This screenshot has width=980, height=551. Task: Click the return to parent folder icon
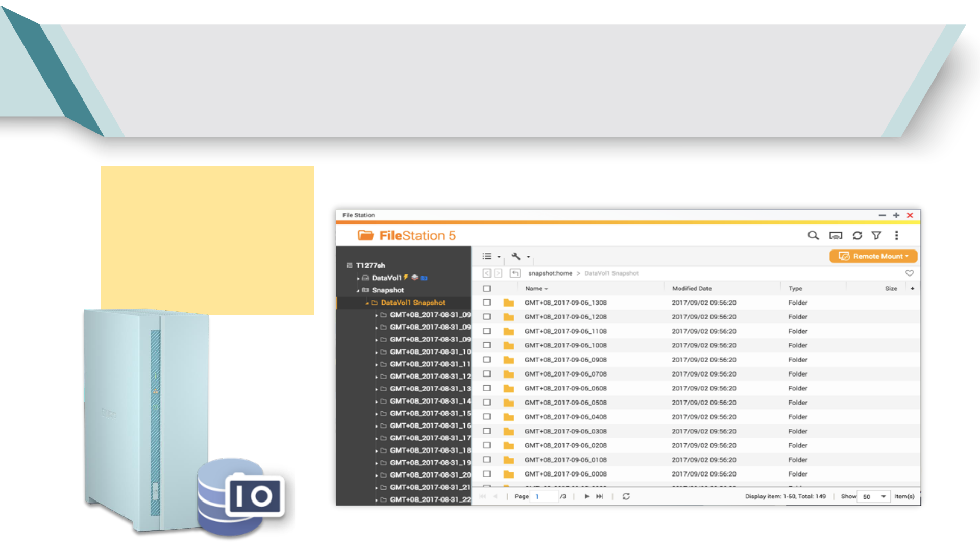[515, 273]
